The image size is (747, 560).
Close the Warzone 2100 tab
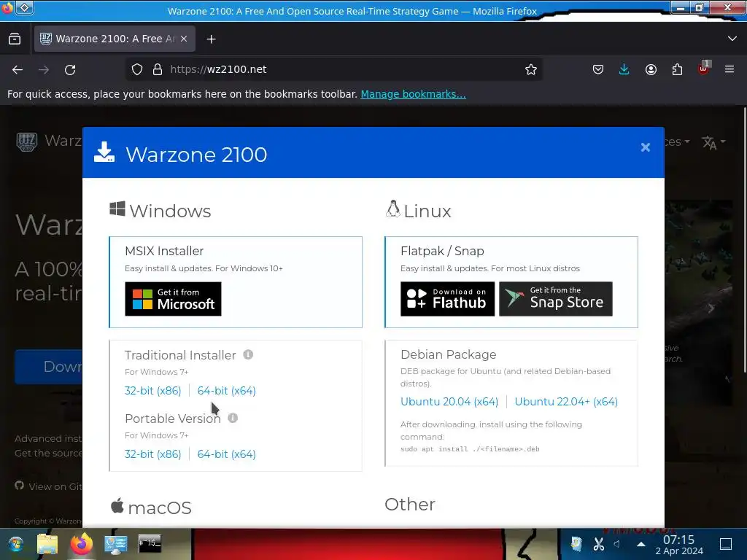(x=184, y=39)
